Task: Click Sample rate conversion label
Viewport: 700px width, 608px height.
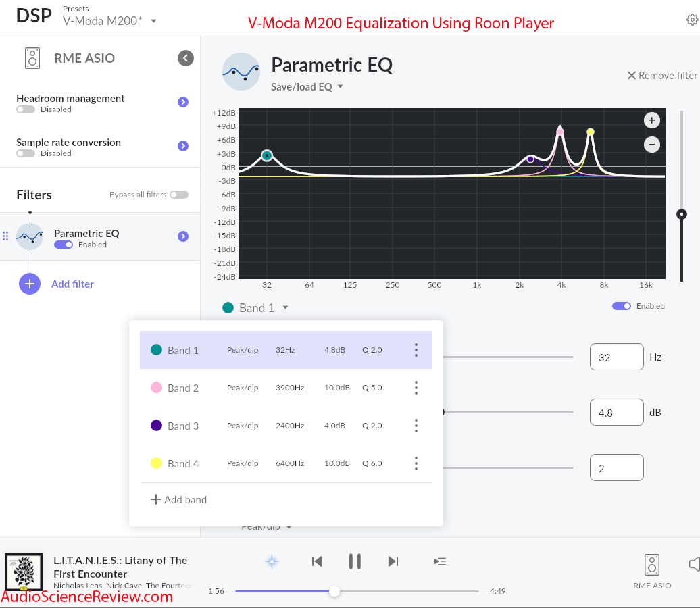Action: (x=69, y=142)
